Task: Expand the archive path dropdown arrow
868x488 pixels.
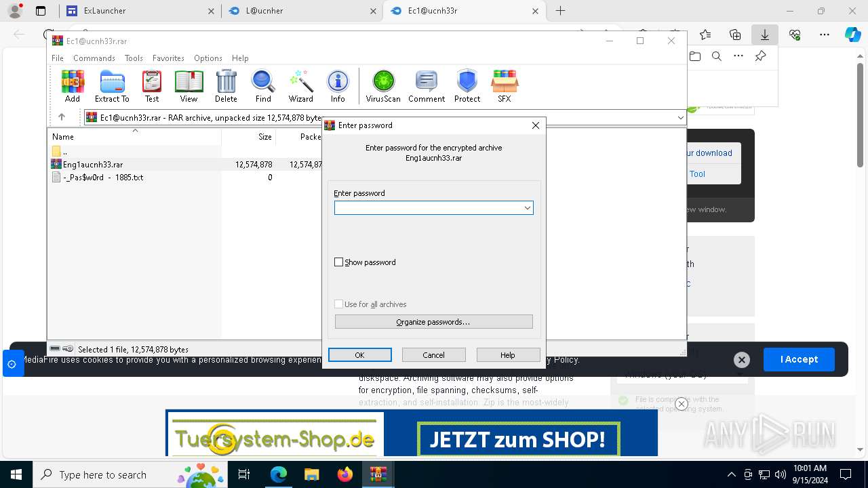Action: click(680, 118)
